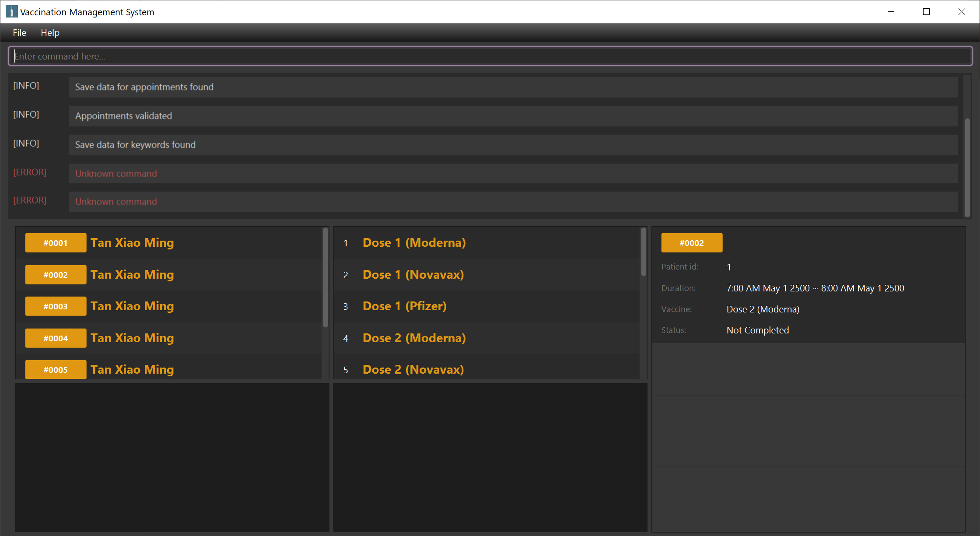Click the Dose 2 (Novavax) entry

point(413,370)
